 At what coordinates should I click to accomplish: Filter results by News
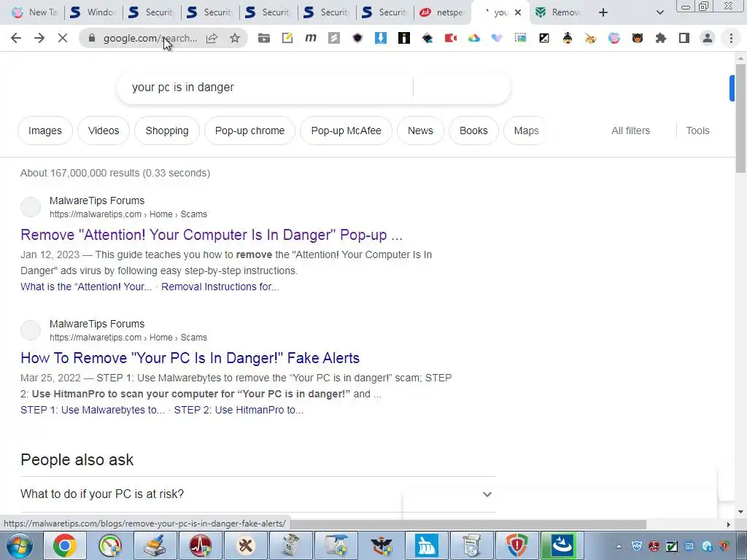[420, 131]
